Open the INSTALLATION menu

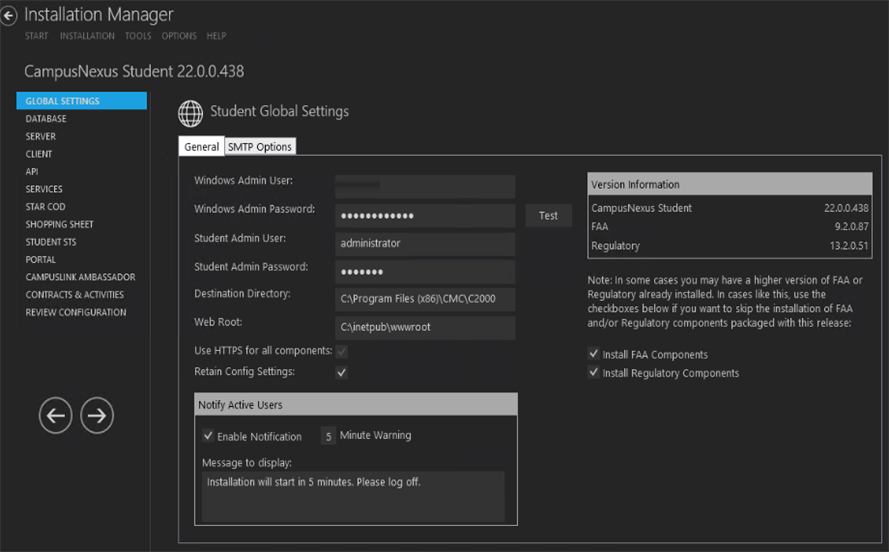click(x=87, y=36)
